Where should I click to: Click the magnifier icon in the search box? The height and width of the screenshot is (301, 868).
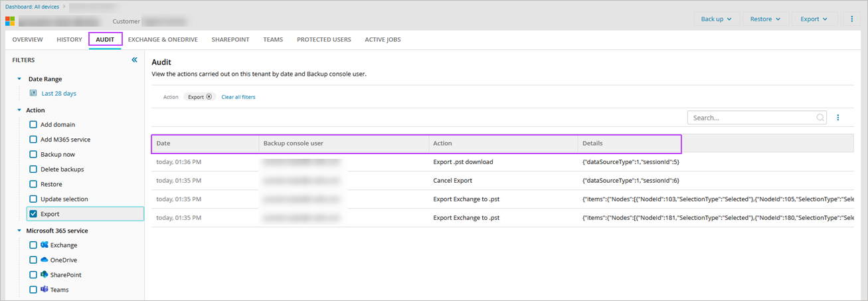(x=820, y=118)
